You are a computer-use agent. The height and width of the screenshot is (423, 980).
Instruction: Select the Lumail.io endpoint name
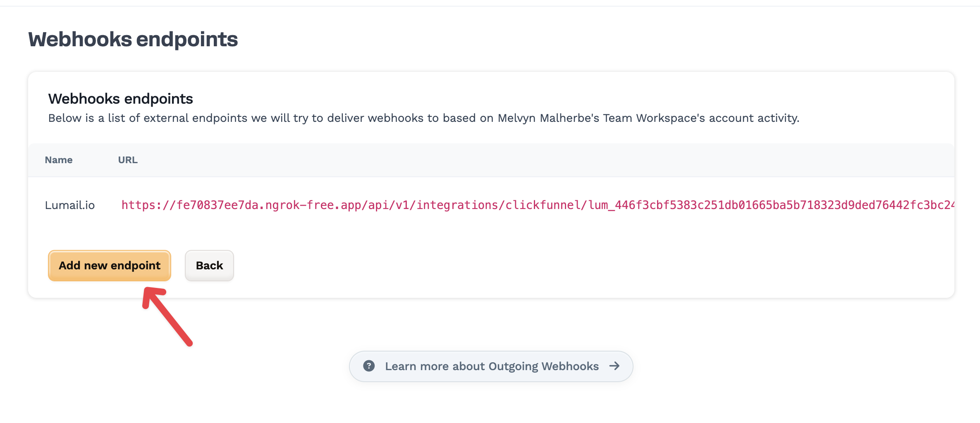[70, 205]
